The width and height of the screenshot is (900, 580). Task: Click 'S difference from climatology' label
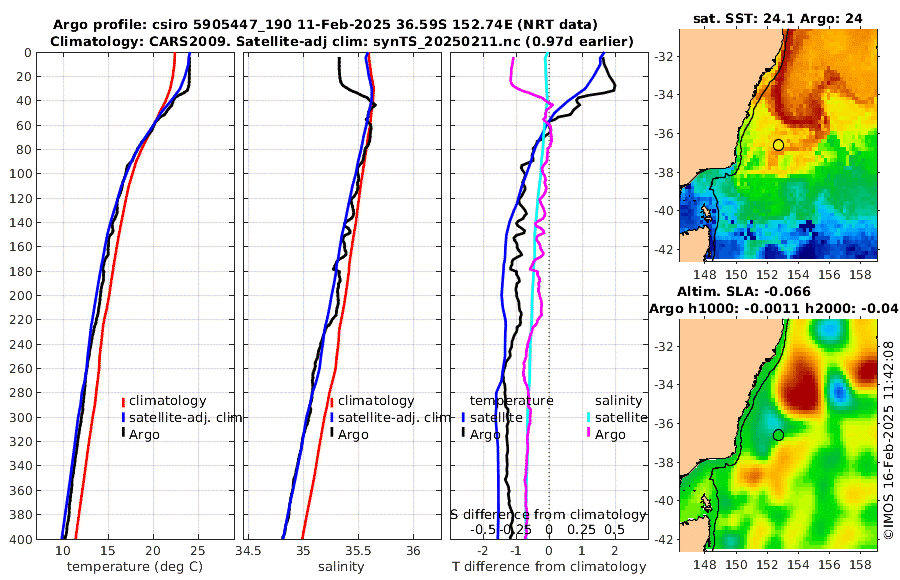click(548, 514)
